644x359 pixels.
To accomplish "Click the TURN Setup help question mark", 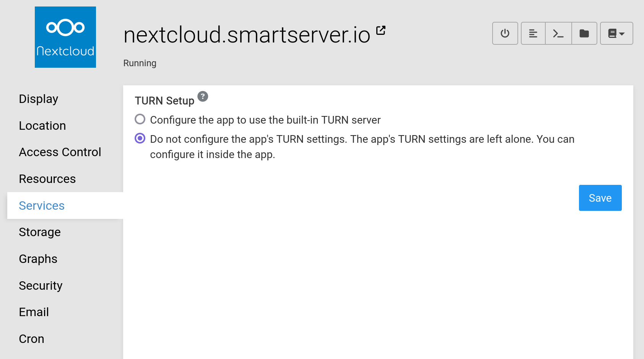I will 203,96.
